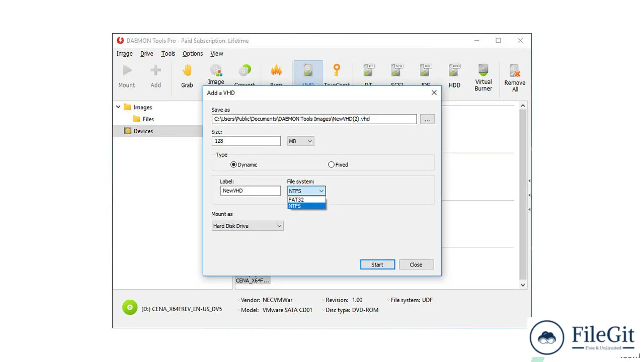Click the DAEMON Tools logo icon
644x362 pixels.
pos(120,41)
